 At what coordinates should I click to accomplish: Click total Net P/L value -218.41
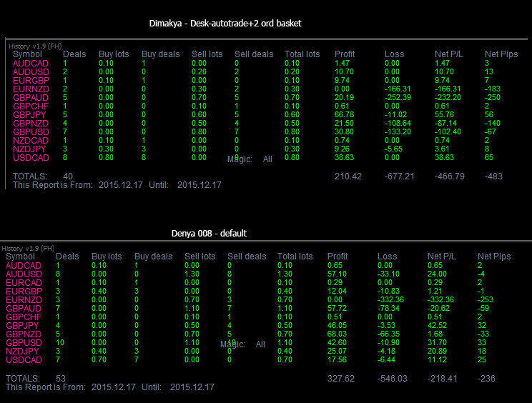443,379
